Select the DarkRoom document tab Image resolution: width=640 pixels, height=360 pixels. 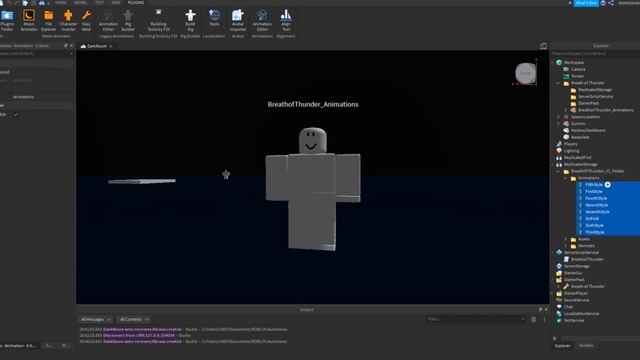coord(97,46)
